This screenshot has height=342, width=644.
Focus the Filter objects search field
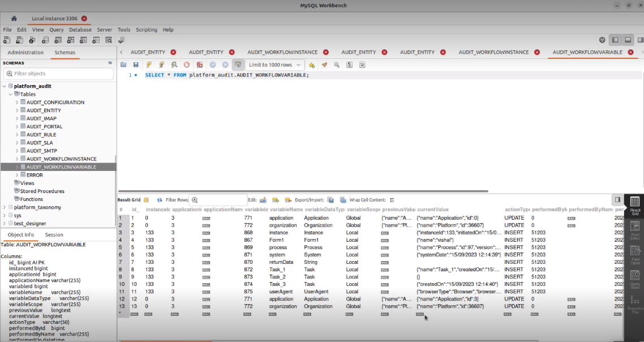[58, 74]
